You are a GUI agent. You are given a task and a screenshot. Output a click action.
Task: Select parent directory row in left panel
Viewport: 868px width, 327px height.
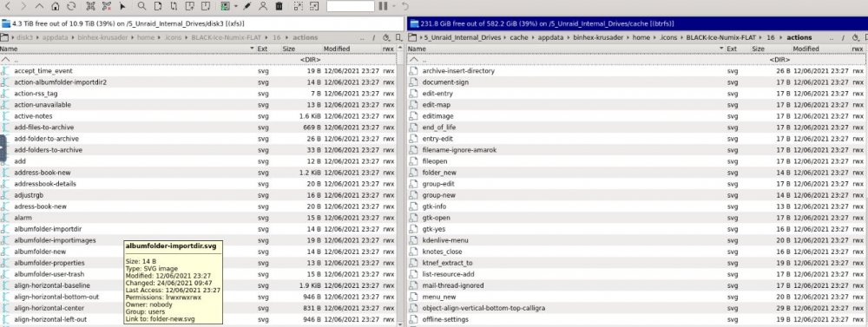coord(198,59)
